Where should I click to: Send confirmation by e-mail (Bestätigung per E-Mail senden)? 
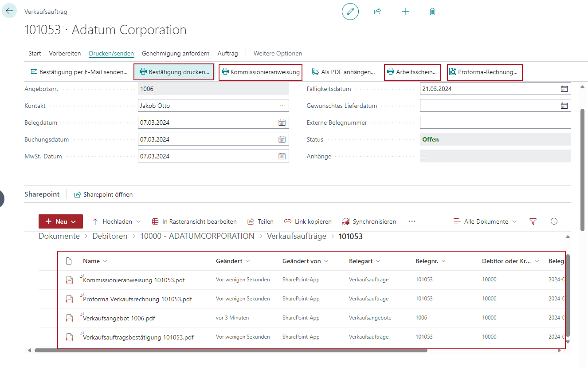pos(79,72)
